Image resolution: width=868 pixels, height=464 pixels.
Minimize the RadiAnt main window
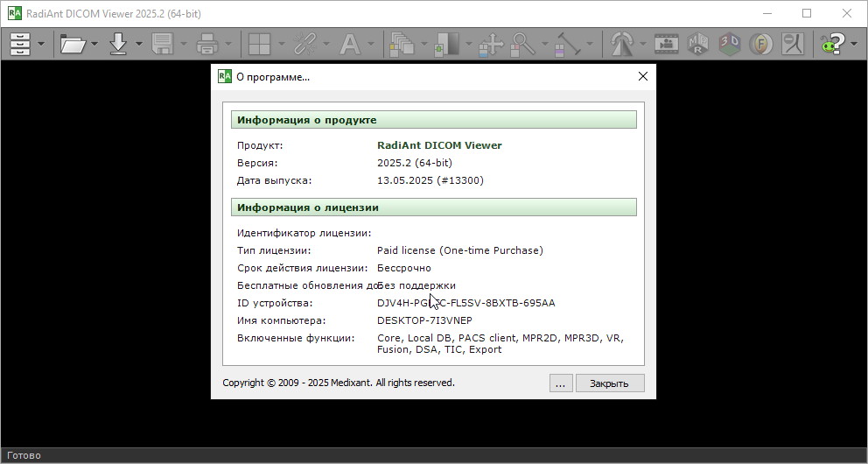pyautogui.click(x=766, y=13)
